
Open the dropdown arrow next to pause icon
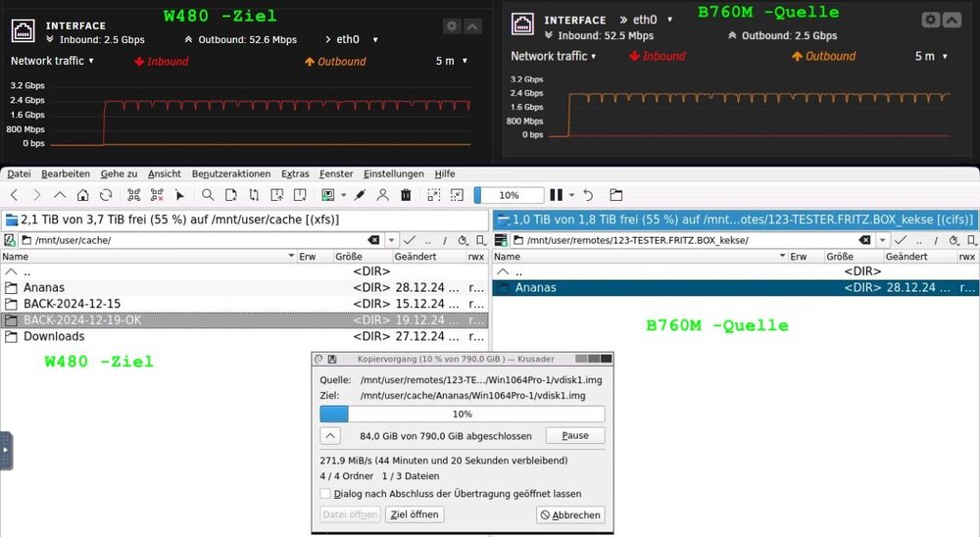tap(571, 196)
